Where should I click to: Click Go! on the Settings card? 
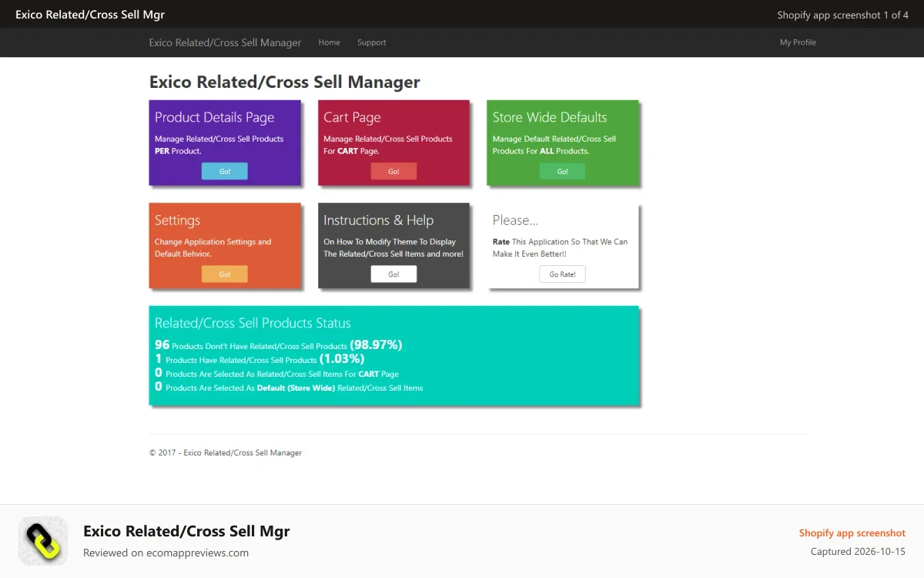[225, 274]
